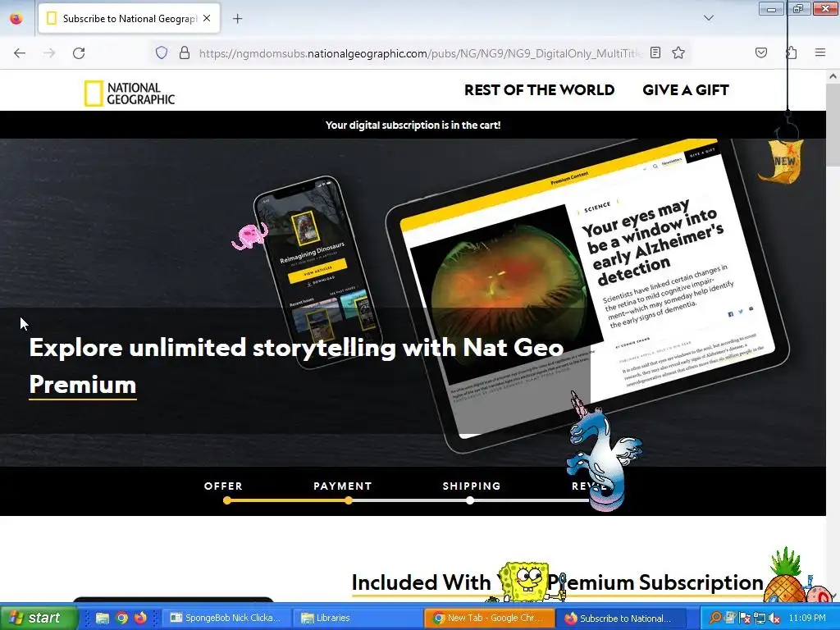Select the Subscribe to National Geographic tab

tap(129, 18)
